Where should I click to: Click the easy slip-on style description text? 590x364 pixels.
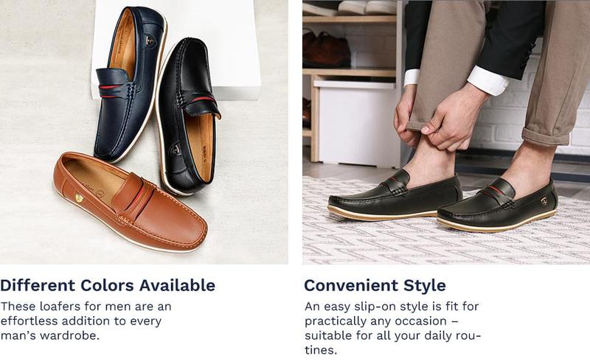coord(393,328)
